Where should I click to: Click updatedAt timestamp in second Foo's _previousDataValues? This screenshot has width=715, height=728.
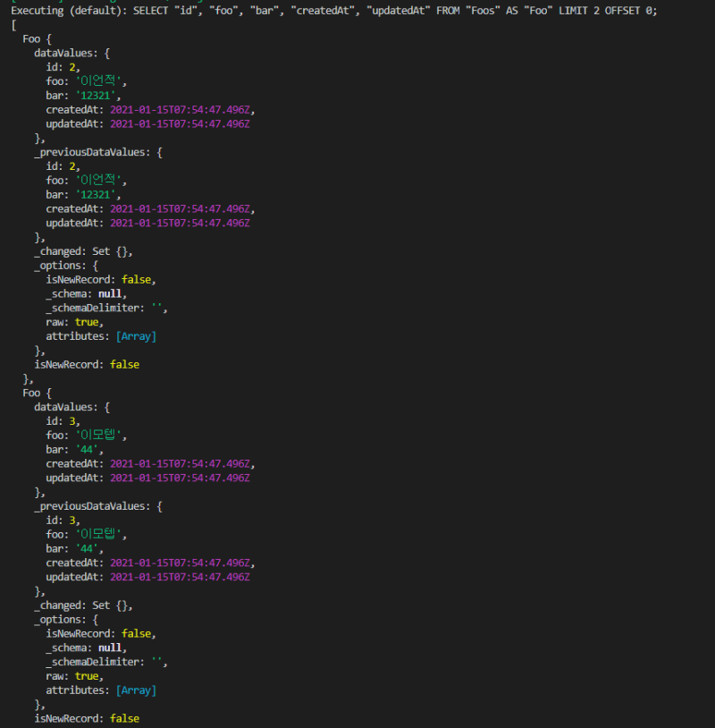179,577
